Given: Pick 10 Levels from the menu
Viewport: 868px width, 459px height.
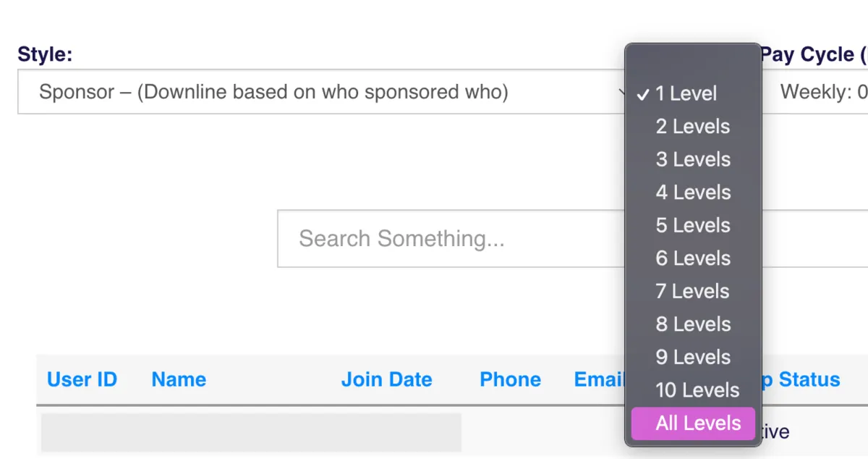Looking at the screenshot, I should click(x=697, y=390).
